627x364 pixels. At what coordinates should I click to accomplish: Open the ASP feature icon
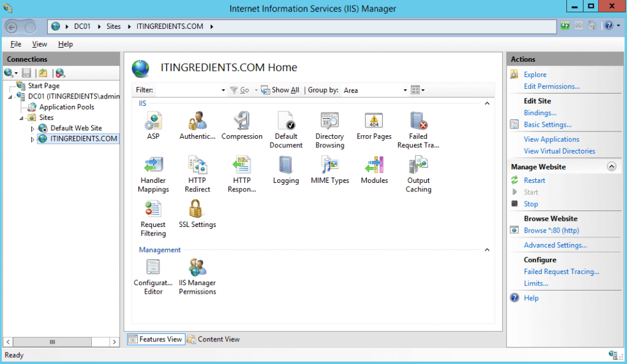153,126
